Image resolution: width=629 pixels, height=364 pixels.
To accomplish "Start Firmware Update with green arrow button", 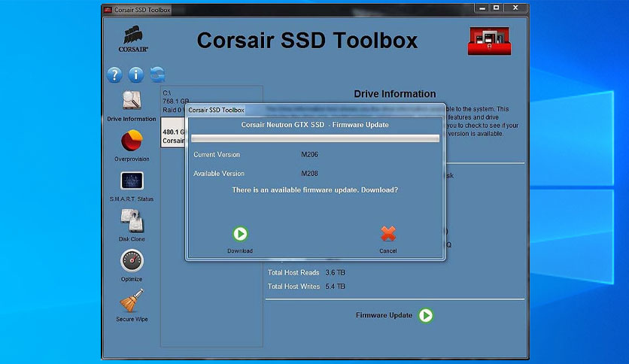I will [x=426, y=316].
